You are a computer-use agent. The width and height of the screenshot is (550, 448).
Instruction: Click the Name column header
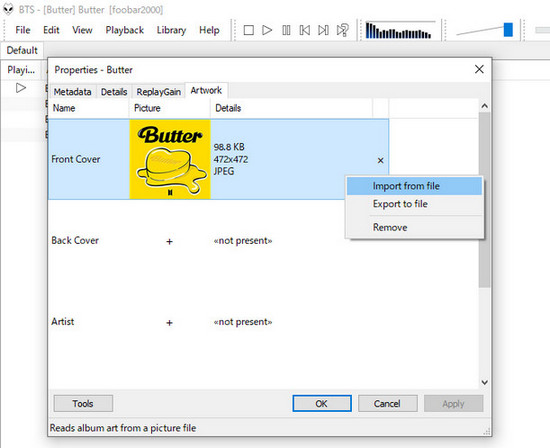(x=89, y=108)
